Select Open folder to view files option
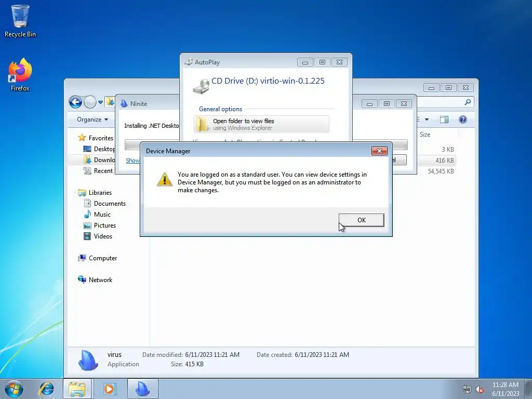Viewport: 532px width, 399px height. pyautogui.click(x=261, y=124)
